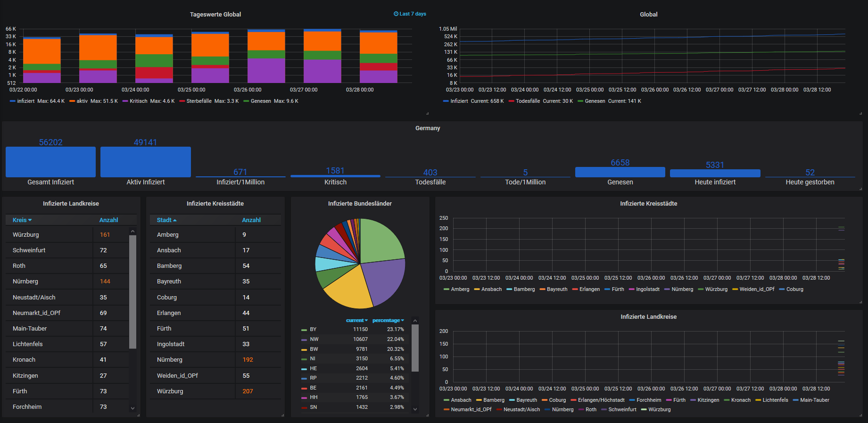868x423 pixels.
Task: Click the Nürnberg count 192 in Kreisstädte table
Action: pos(248,360)
